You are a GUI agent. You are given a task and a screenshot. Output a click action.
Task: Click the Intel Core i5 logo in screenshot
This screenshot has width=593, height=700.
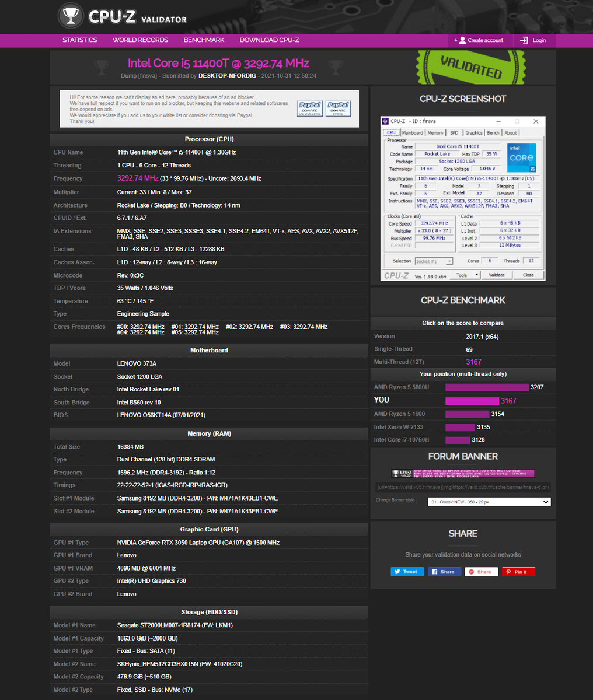click(521, 157)
